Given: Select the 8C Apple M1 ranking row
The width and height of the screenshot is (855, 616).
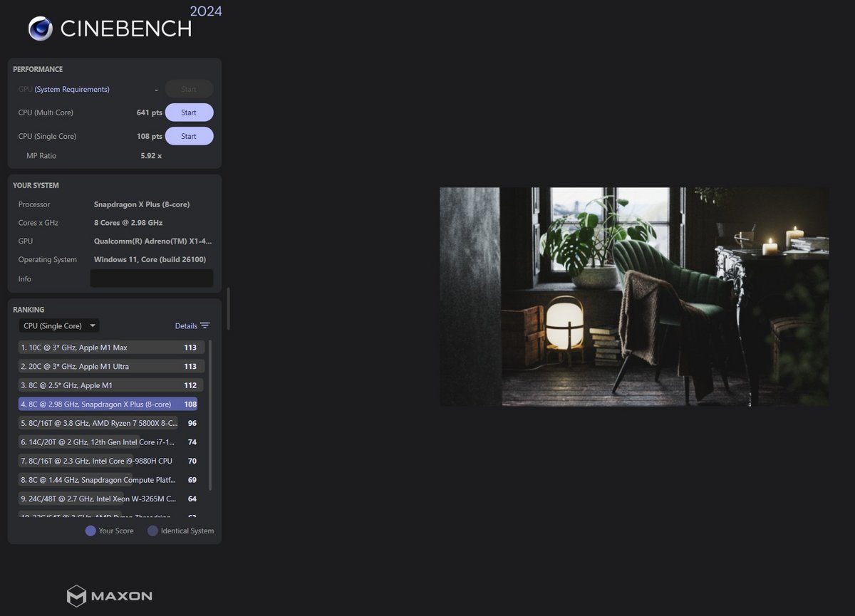Looking at the screenshot, I should click(x=111, y=385).
